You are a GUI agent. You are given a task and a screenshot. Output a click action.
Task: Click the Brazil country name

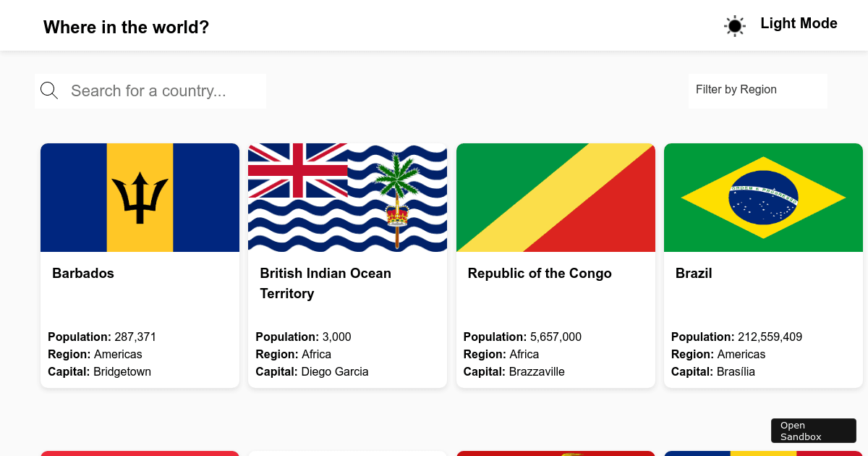[694, 274]
